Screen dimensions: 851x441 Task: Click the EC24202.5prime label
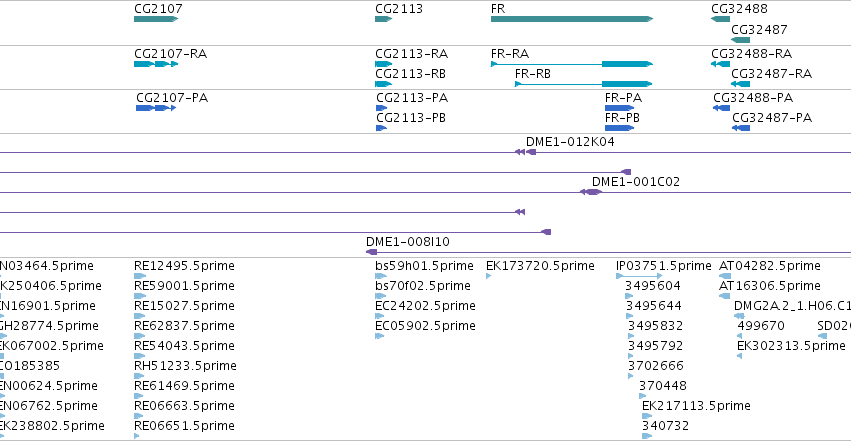pyautogui.click(x=426, y=306)
